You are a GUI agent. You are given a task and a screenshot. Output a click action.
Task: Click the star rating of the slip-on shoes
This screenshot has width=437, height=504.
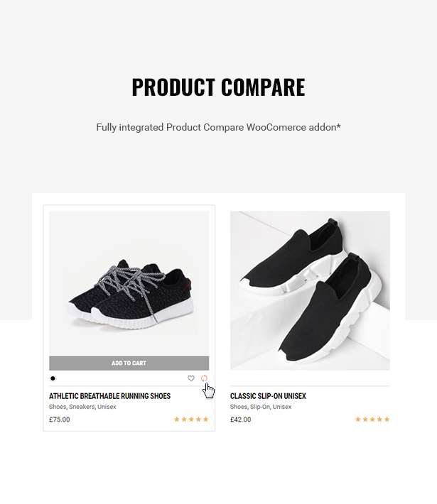coord(372,419)
